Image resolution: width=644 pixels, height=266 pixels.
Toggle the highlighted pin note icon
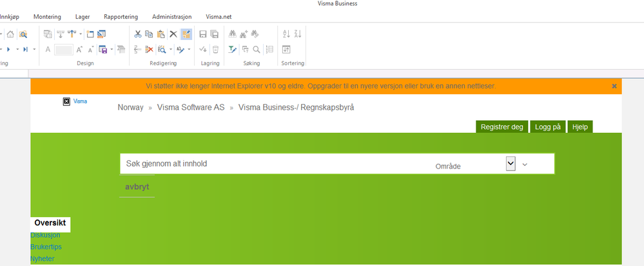pos(186,34)
